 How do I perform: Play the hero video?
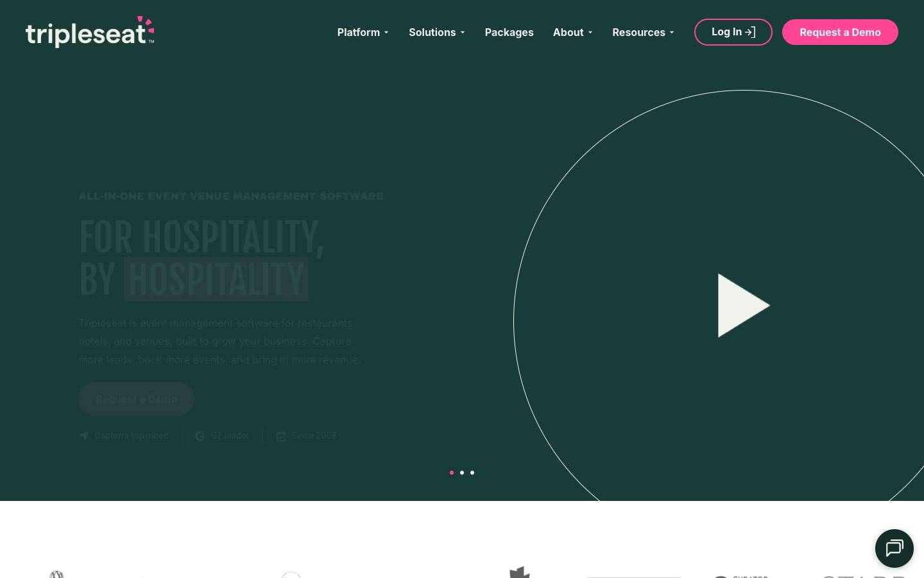point(743,306)
